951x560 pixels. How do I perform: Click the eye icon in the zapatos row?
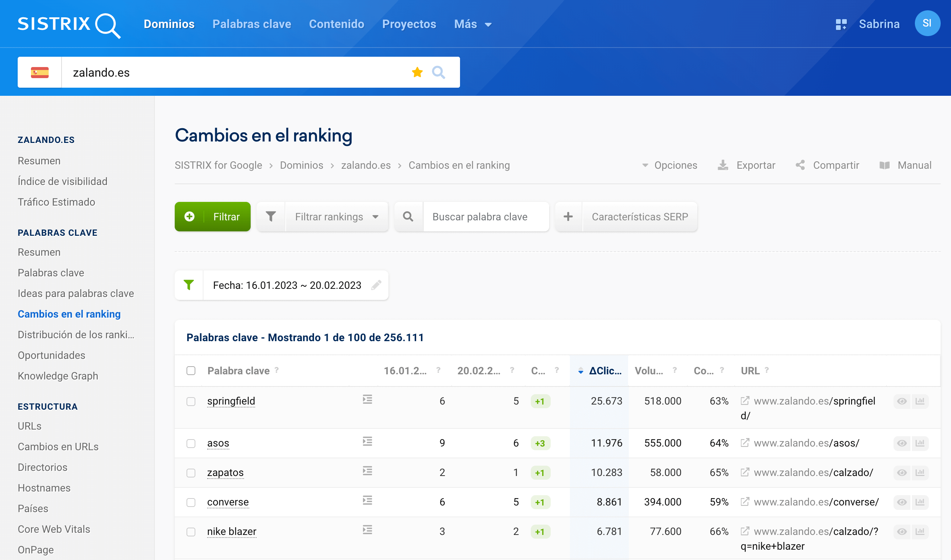click(902, 472)
